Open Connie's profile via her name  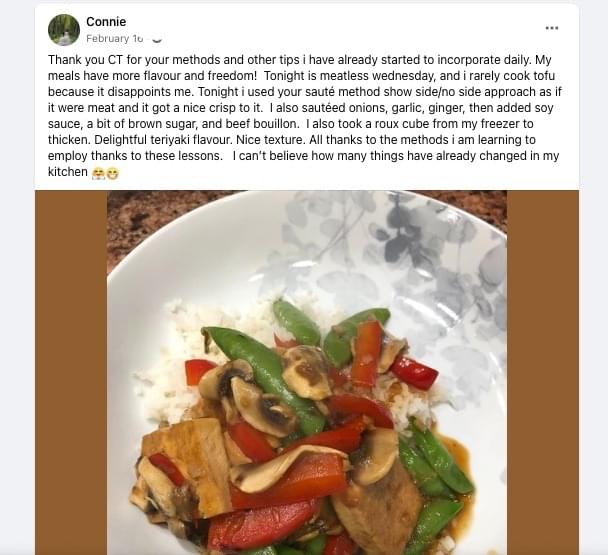click(x=106, y=22)
